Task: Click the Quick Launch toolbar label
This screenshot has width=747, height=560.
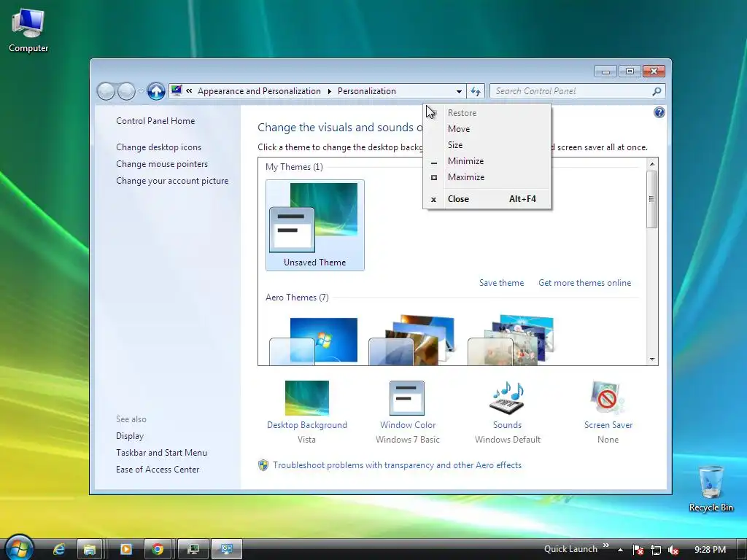Action: coord(570,549)
